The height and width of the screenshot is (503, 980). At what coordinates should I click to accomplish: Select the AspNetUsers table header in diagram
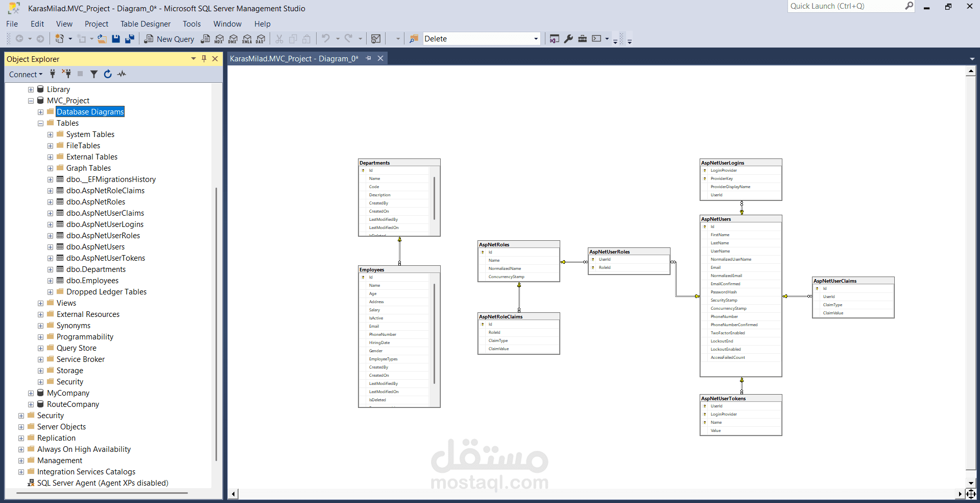pyautogui.click(x=741, y=219)
